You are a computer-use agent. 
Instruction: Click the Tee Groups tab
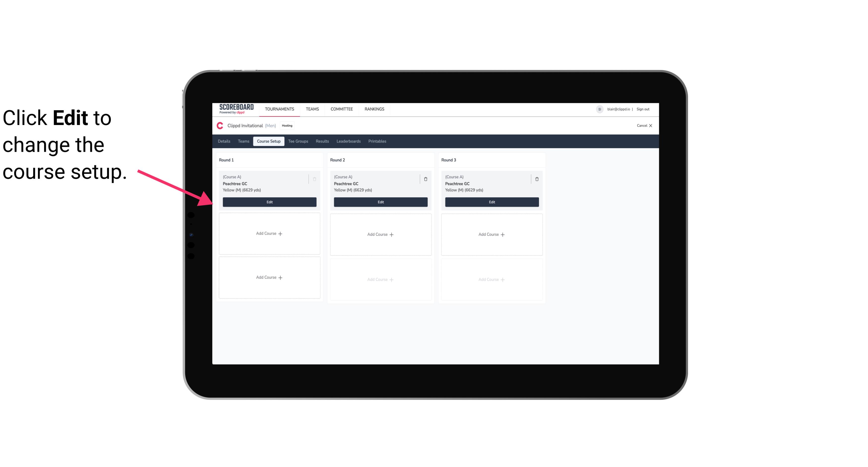pyautogui.click(x=298, y=141)
